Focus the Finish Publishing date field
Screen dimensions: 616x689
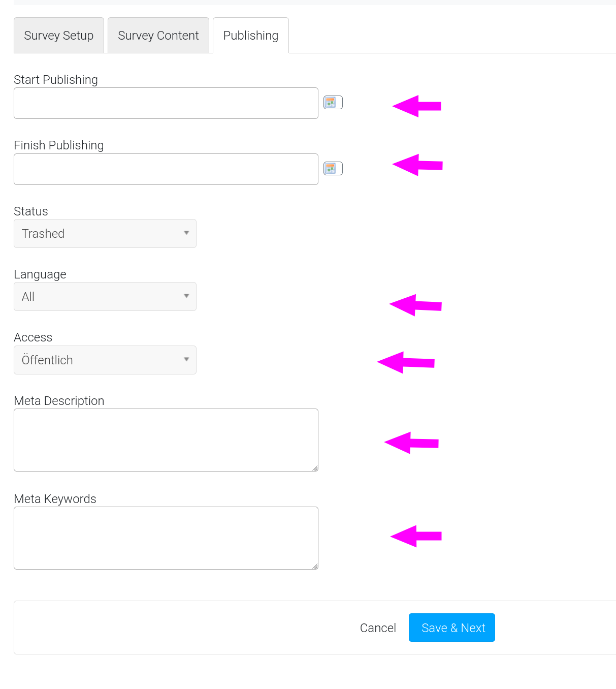click(x=166, y=169)
